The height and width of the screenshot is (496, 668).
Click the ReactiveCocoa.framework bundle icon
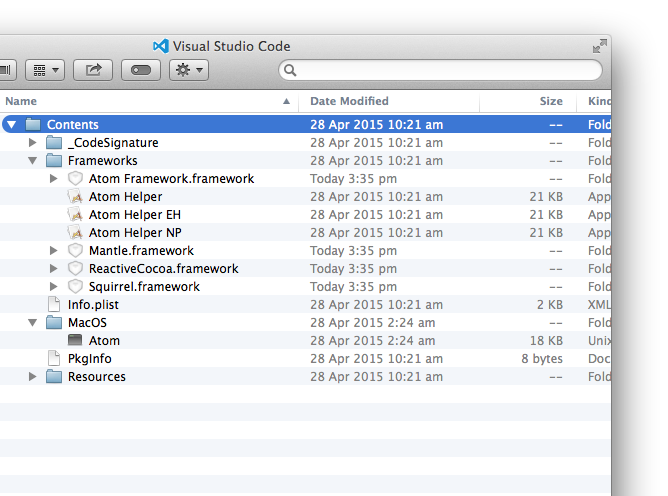pos(75,268)
